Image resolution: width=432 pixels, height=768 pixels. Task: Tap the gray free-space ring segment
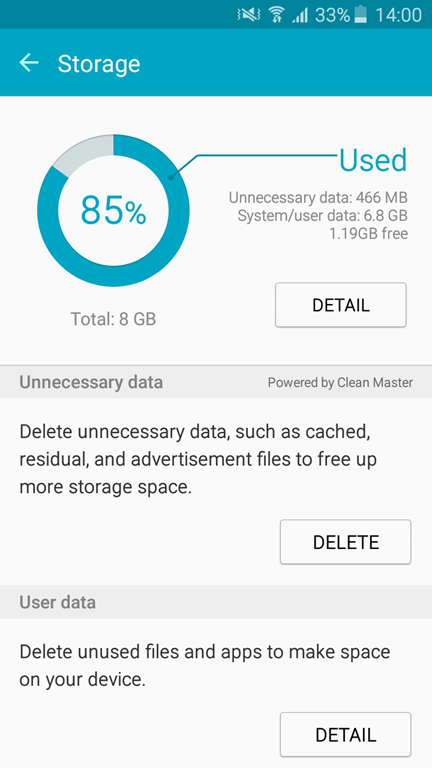[x=84, y=154]
